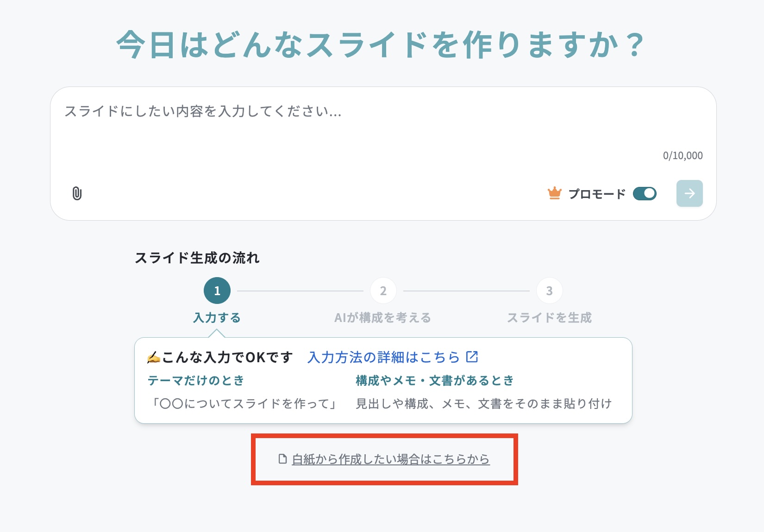Click the external link icon after 入力方法の詳細はこちら
Image resolution: width=764 pixels, height=532 pixels.
(472, 357)
